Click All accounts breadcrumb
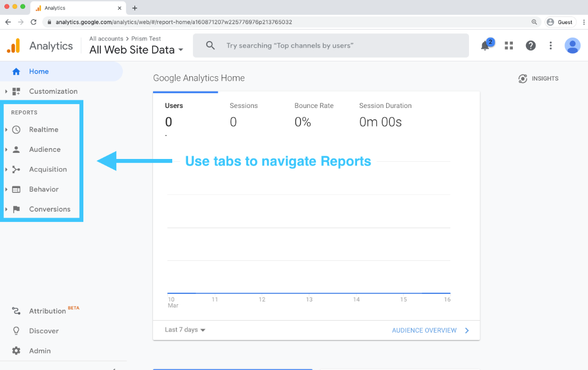588x370 pixels. coord(106,38)
